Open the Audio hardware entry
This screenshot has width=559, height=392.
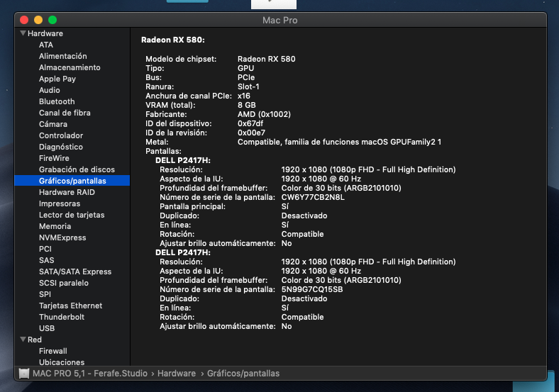click(x=49, y=90)
